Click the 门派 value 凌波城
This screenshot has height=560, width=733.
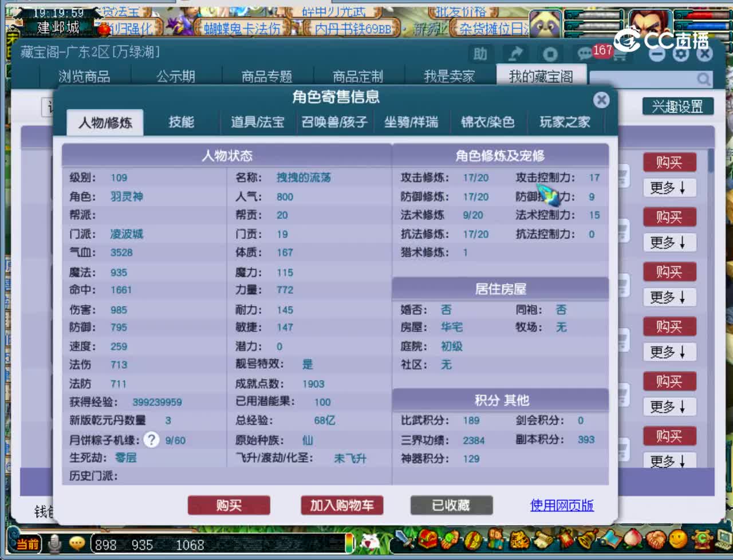127,234
